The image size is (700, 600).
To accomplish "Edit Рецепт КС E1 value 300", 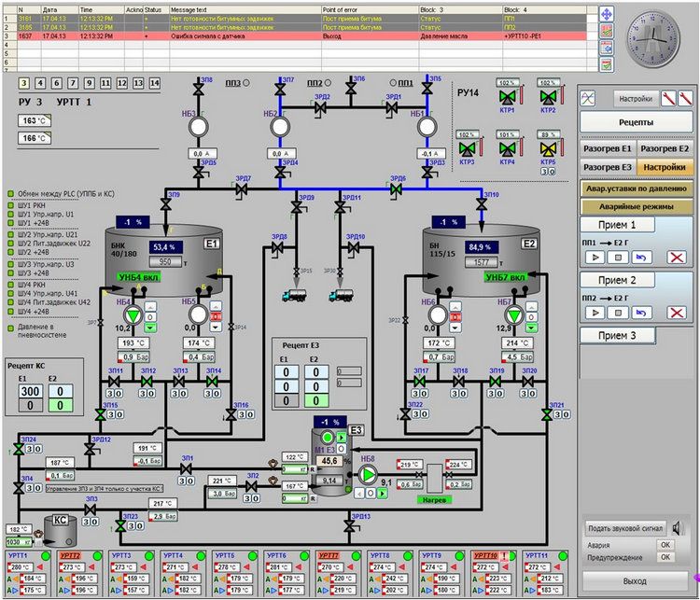I will click(x=31, y=392).
